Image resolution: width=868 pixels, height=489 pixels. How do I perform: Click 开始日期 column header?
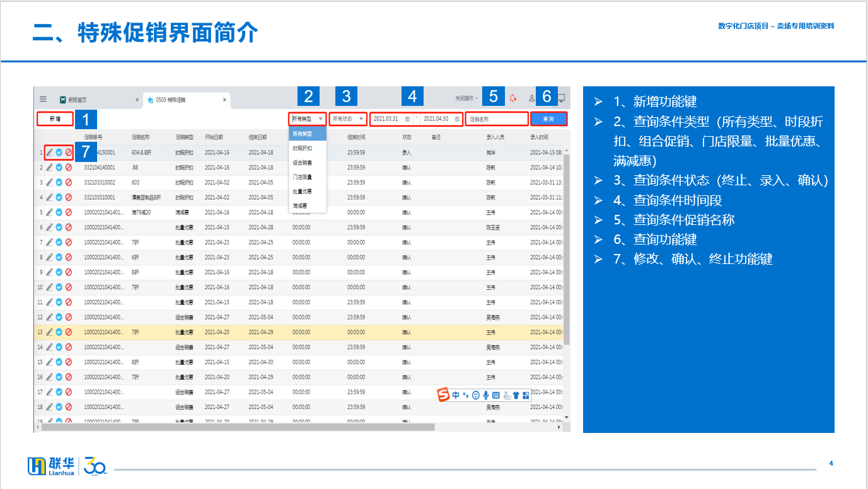pos(214,137)
